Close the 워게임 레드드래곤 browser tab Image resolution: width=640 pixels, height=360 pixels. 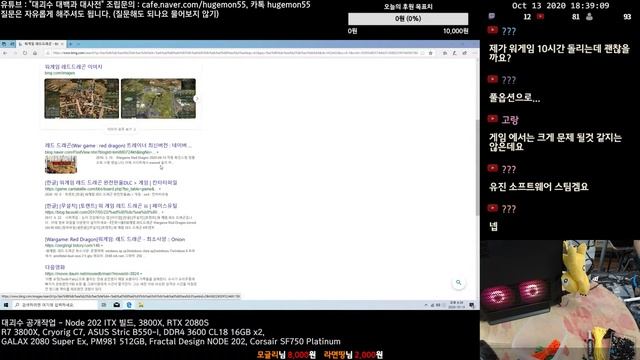coord(62,44)
